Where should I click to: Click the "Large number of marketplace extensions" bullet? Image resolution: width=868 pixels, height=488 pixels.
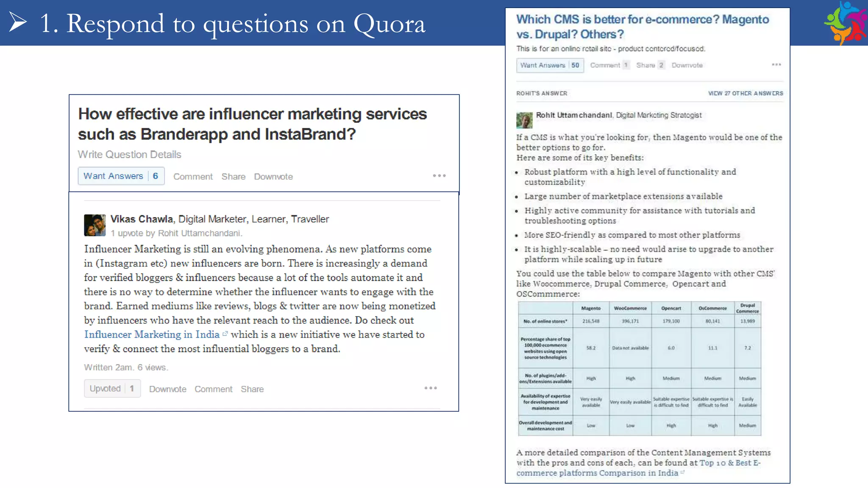[623, 197]
